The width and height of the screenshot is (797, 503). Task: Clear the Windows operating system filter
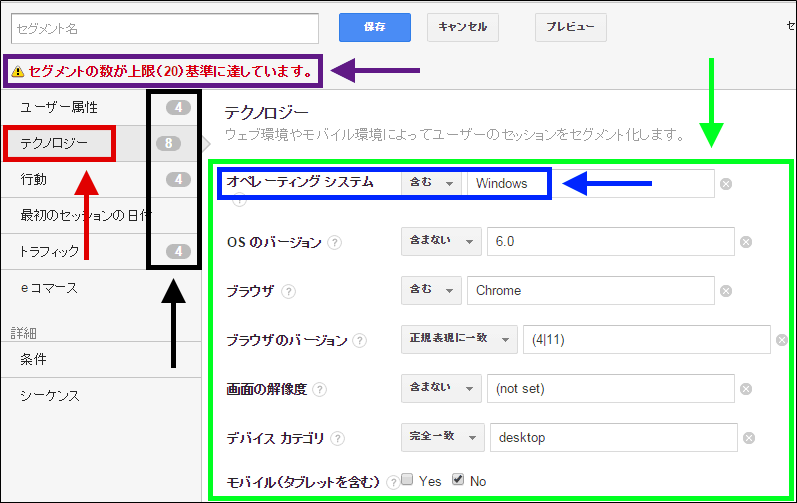click(x=726, y=184)
